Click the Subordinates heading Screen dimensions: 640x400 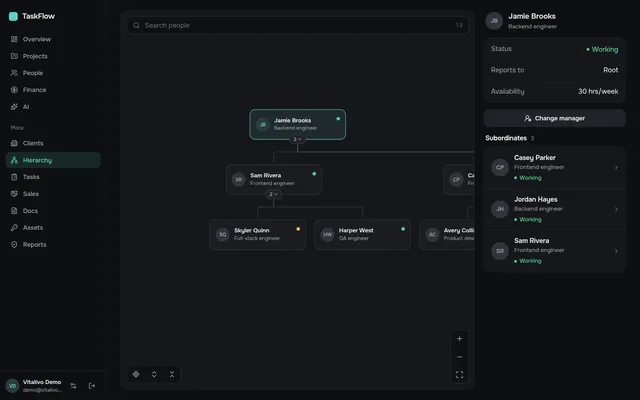tap(506, 138)
